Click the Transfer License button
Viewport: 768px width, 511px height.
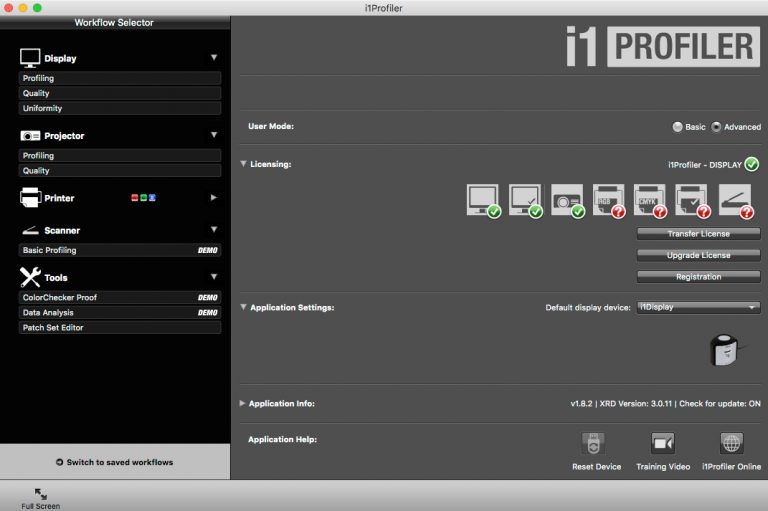pyautogui.click(x=698, y=234)
